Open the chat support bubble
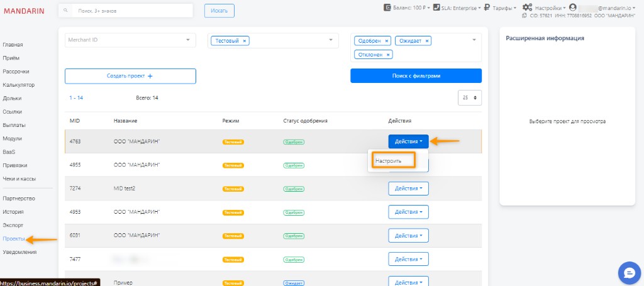This screenshot has height=286, width=644. (629, 273)
